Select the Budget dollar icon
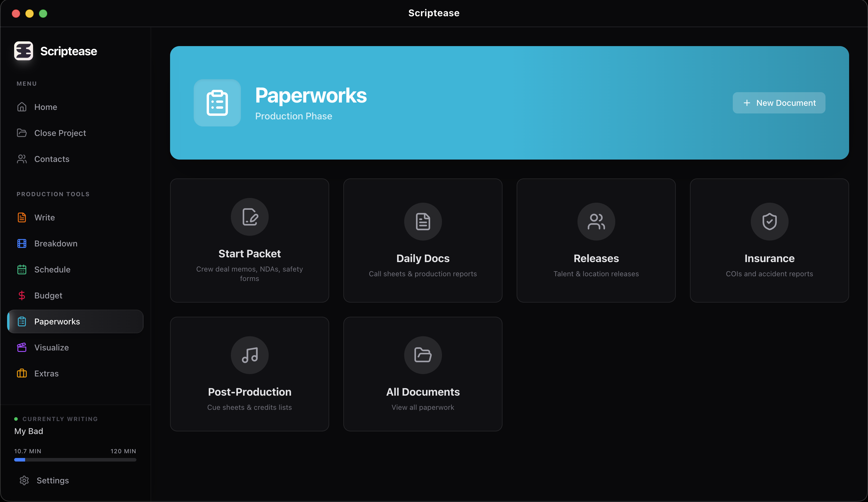The width and height of the screenshot is (868, 502). click(22, 295)
